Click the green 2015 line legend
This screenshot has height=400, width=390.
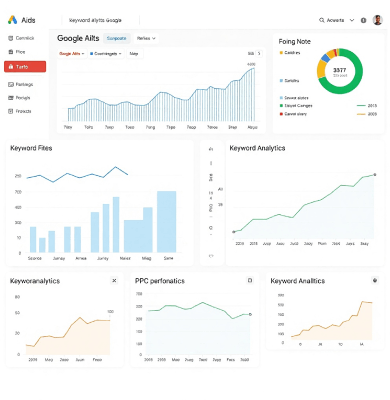click(367, 106)
